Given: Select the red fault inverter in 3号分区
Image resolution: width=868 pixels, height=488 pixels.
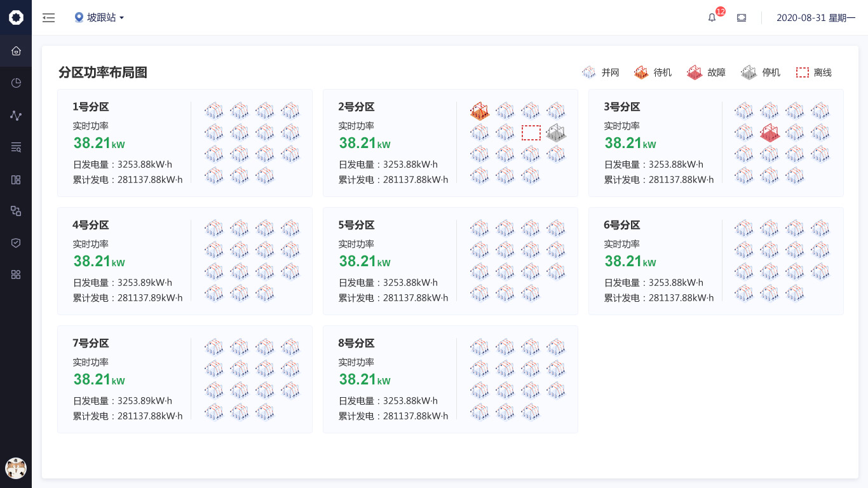Looking at the screenshot, I should click(x=770, y=133).
